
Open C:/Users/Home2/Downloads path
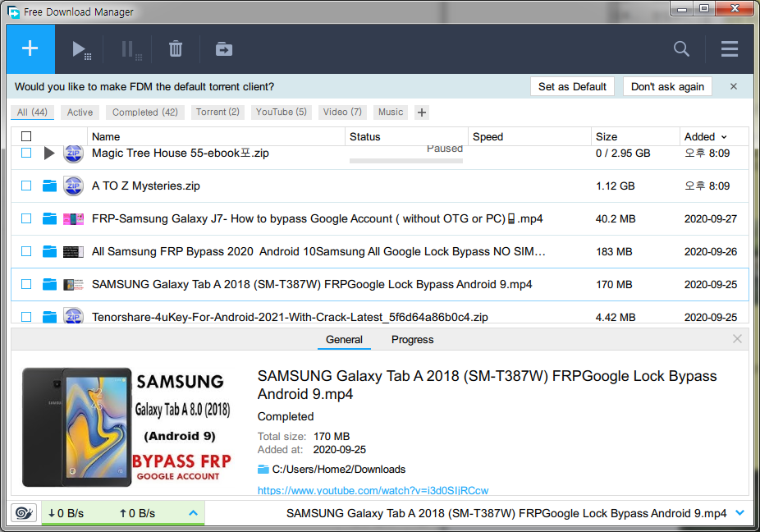click(x=339, y=469)
